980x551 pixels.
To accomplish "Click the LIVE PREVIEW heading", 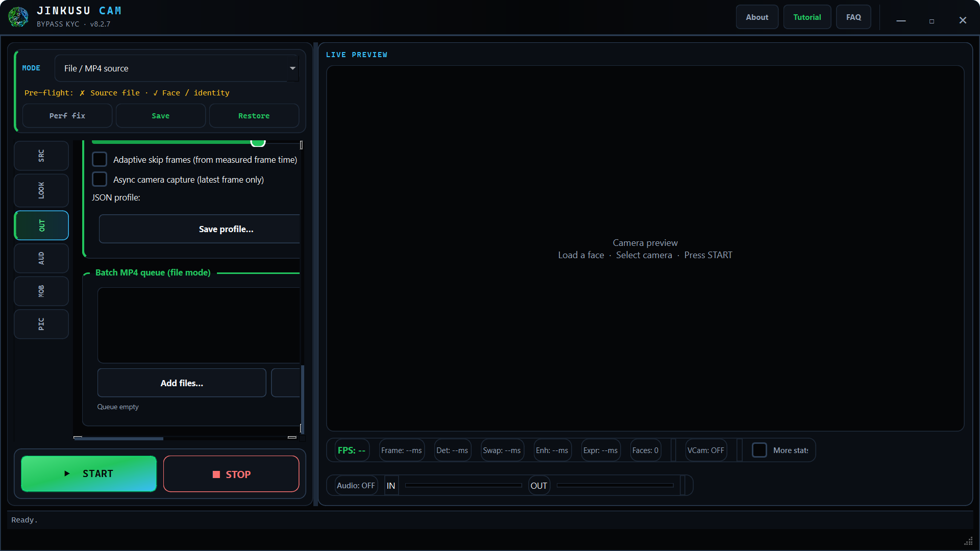I will pos(357,55).
